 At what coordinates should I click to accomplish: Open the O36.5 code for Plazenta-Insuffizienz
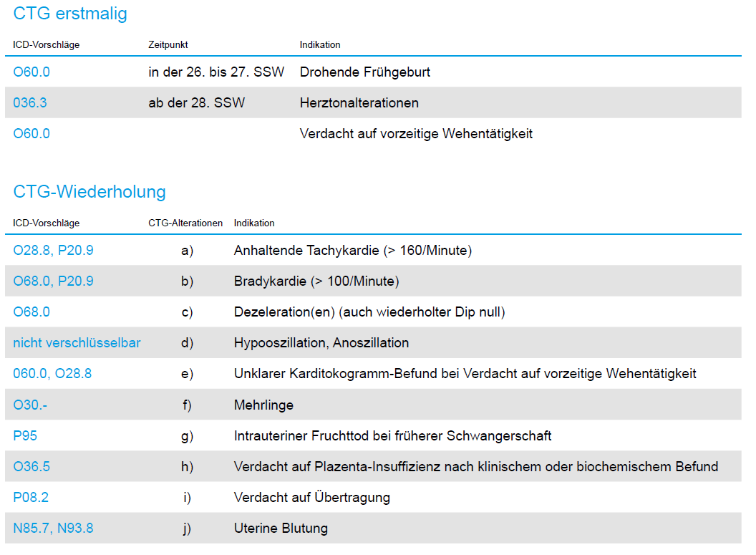pos(31,467)
